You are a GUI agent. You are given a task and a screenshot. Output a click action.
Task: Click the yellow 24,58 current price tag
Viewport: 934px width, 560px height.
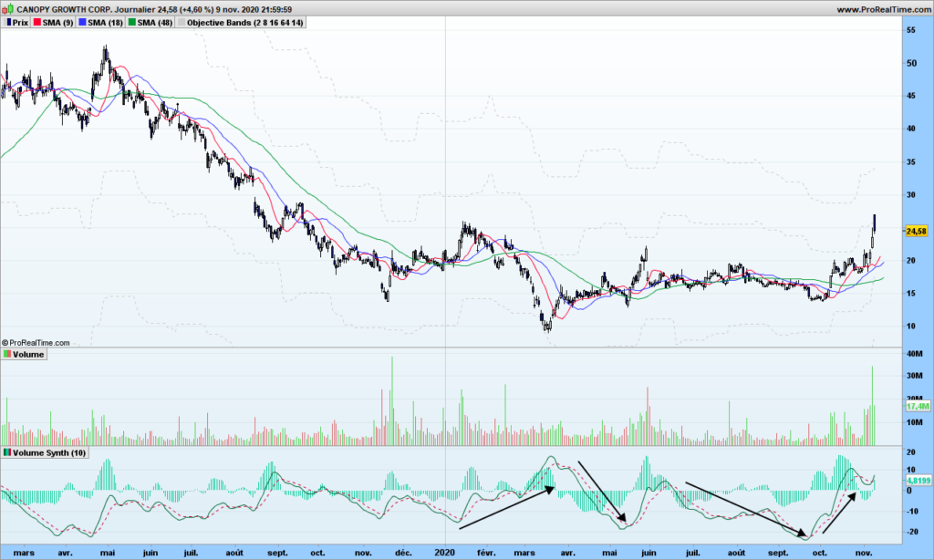point(916,231)
